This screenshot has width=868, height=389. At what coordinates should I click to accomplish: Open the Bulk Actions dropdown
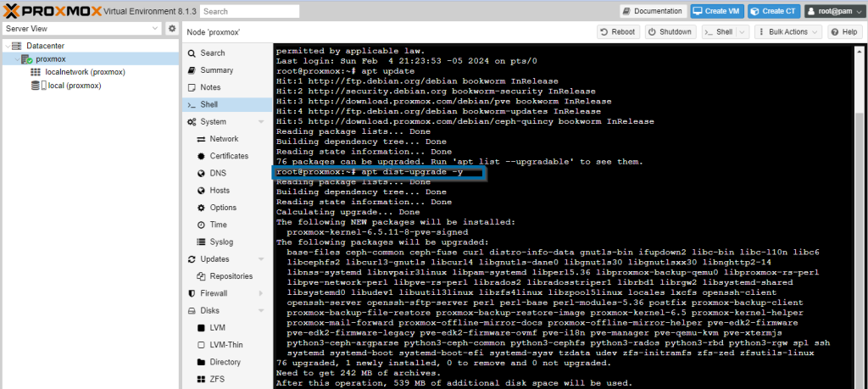click(787, 32)
